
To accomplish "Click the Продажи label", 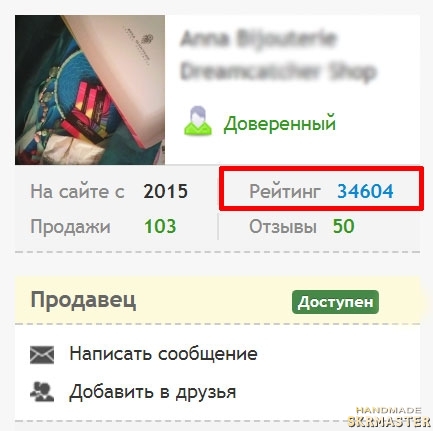I will pos(70,227).
